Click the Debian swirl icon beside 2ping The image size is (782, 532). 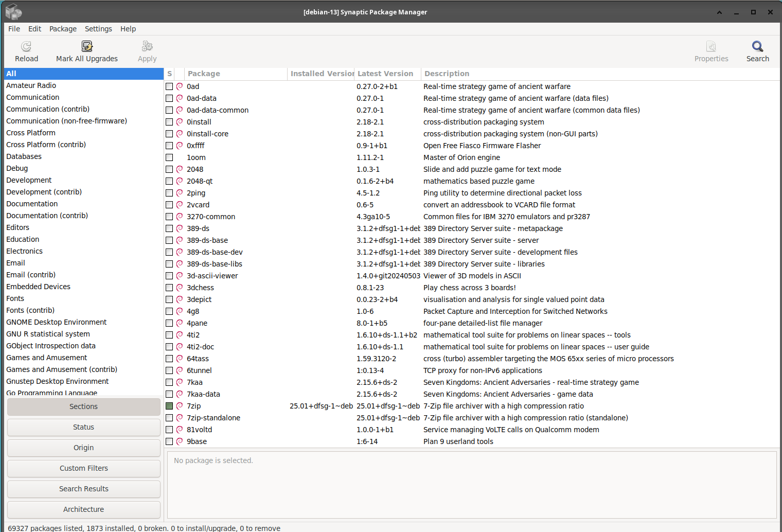tap(180, 193)
